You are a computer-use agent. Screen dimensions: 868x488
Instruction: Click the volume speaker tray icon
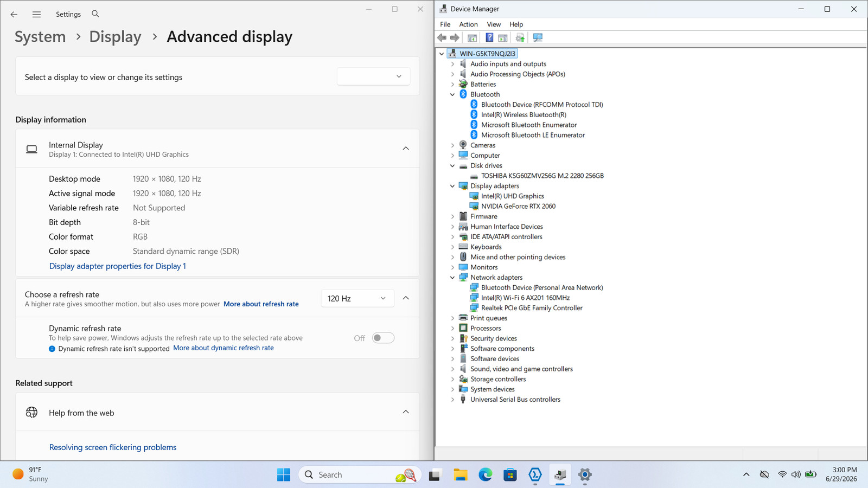click(x=796, y=474)
